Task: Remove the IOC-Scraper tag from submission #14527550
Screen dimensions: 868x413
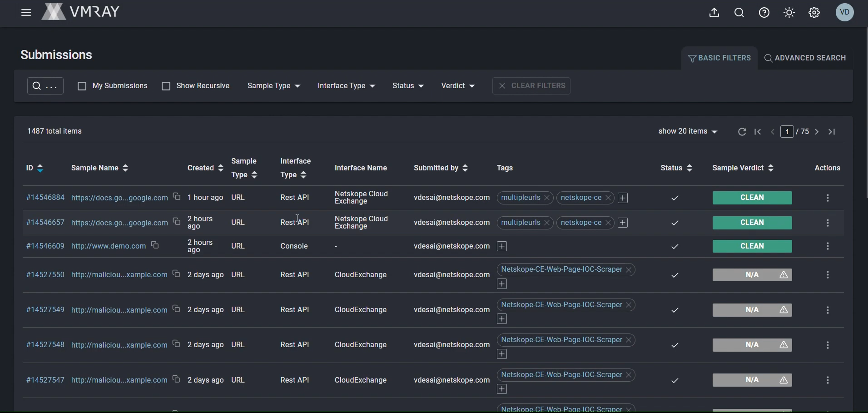Action: click(629, 270)
